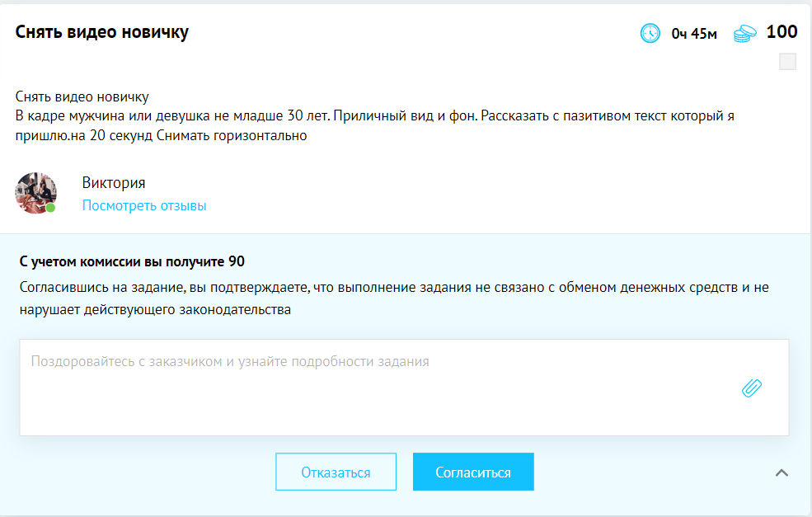Viewport: 812px width, 517px height.
Task: Open Виктория's round avatar photo
Action: (x=35, y=193)
